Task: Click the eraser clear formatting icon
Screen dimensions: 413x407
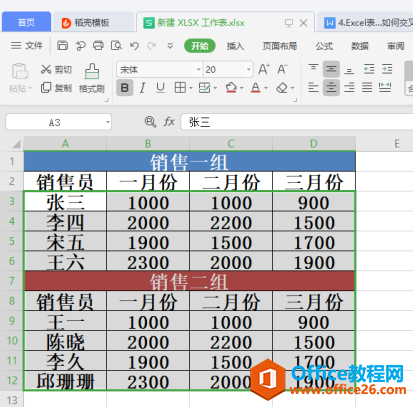Action: [282, 88]
